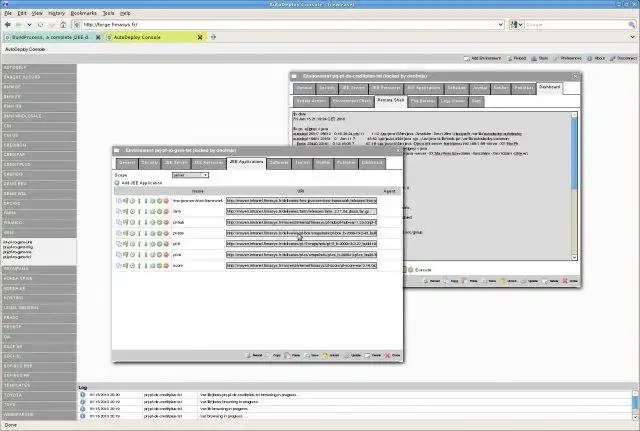
Task: Close the BuildProcess browser tab
Action: point(98,37)
